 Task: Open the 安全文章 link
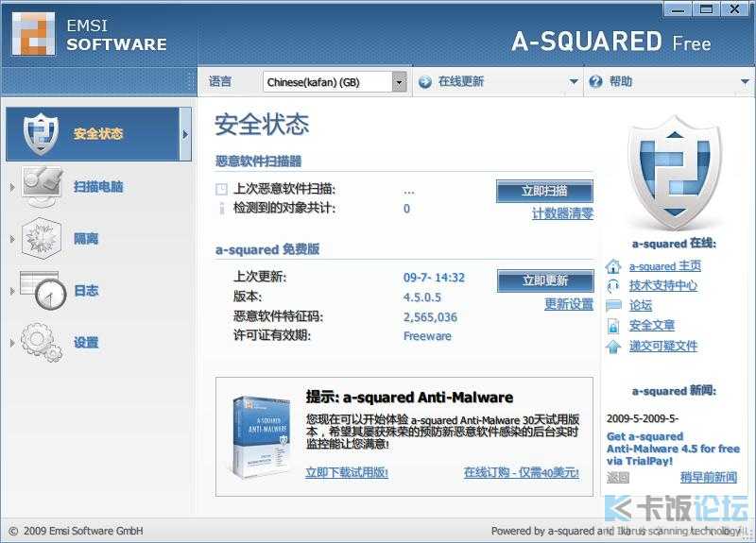(x=652, y=326)
